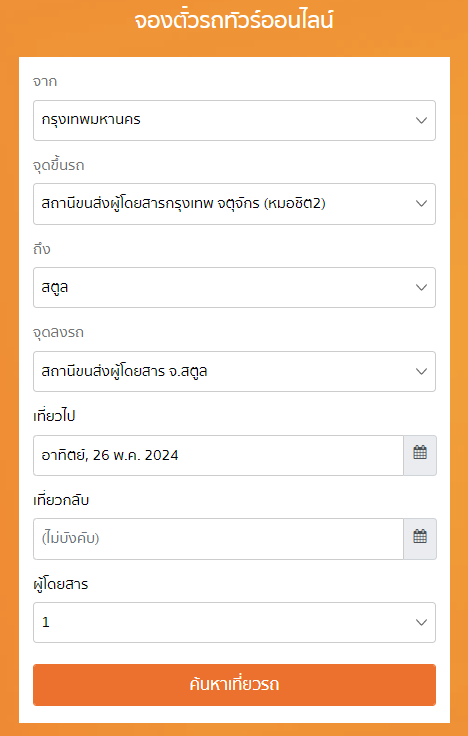Click the chevron arrow on หมอชิต2 boarding field
Screen dimensions: 468x736
tap(421, 204)
